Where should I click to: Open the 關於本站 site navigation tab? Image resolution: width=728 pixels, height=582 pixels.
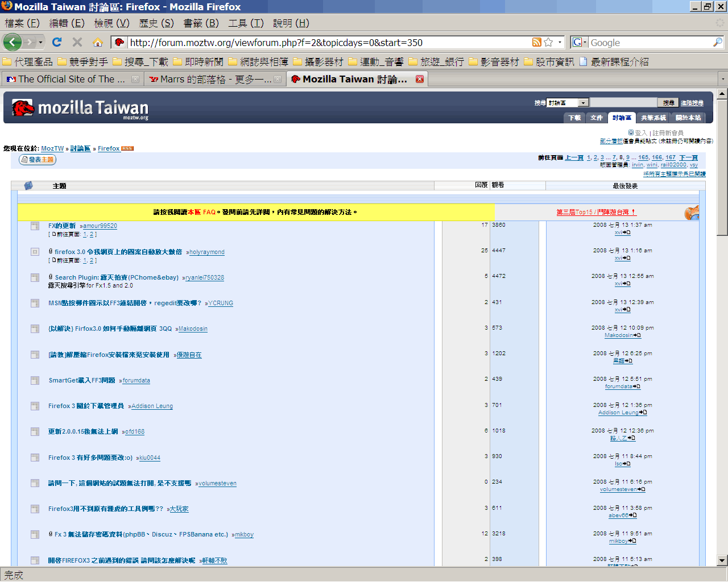coord(688,118)
